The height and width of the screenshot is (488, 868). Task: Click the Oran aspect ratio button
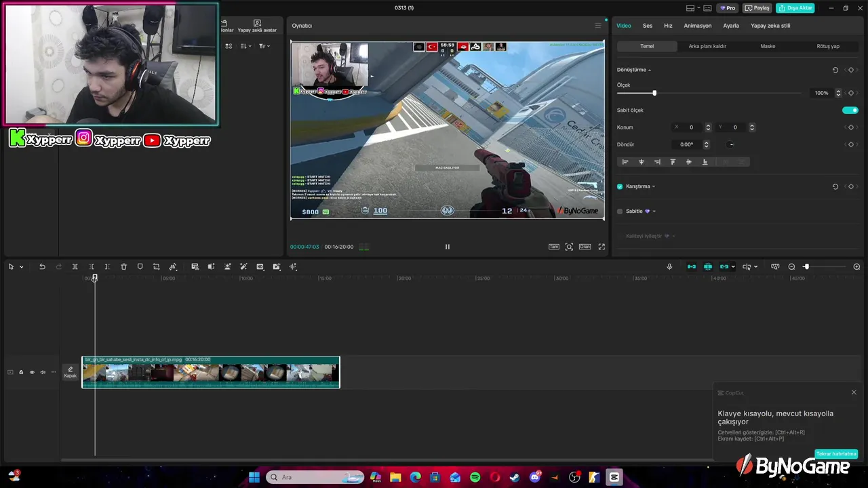pyautogui.click(x=585, y=247)
